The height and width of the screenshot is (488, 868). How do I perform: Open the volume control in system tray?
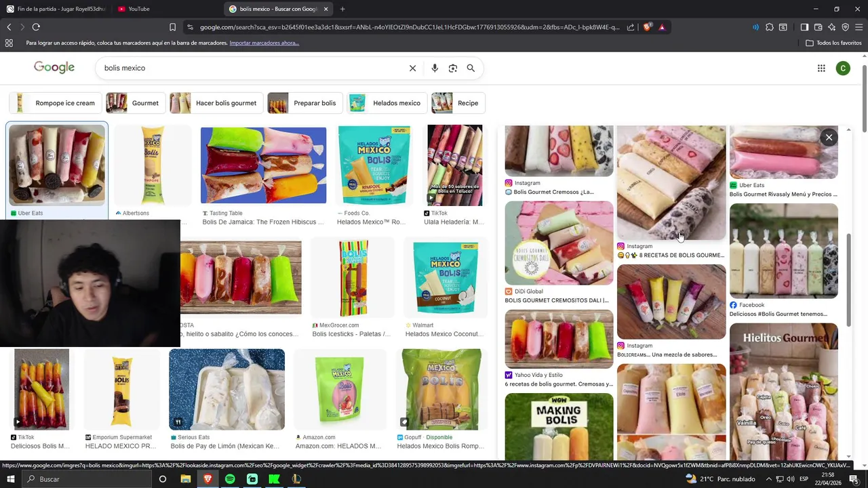coord(790,479)
